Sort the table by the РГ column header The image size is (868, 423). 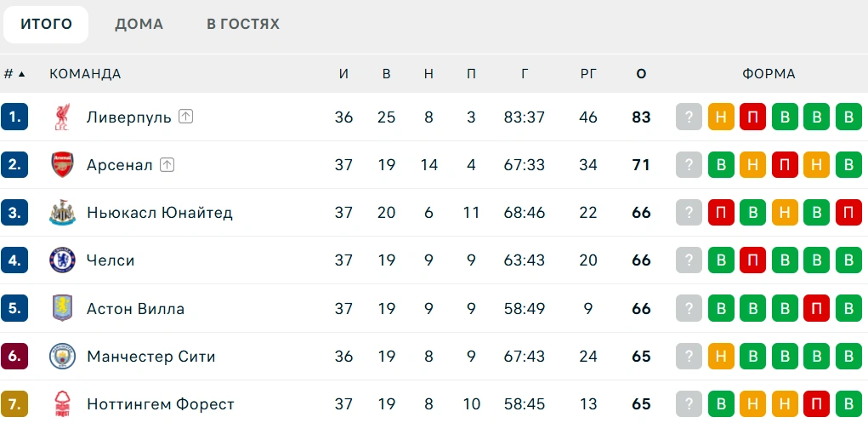point(588,74)
